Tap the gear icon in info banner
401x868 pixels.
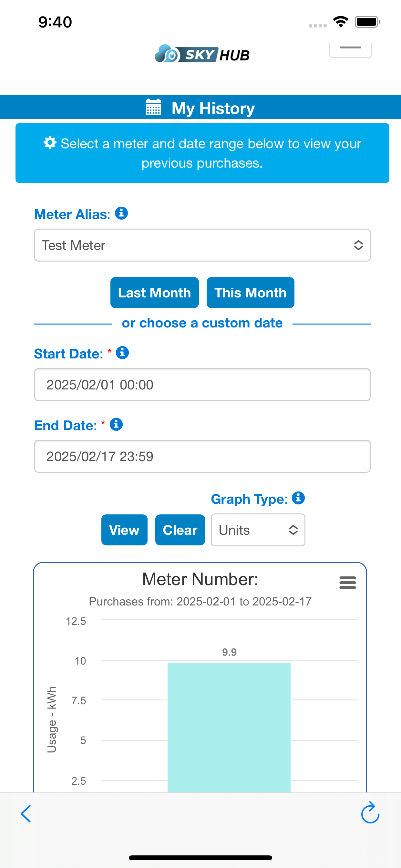tap(50, 142)
